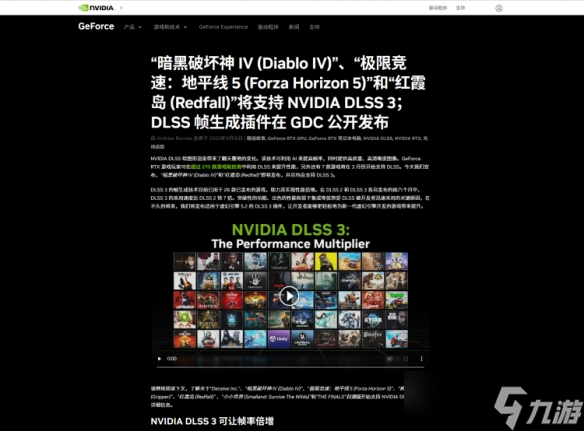The height and width of the screenshot is (431, 584).
Task: Click the article headline about Diablo IV and DLSS 3
Action: (x=288, y=93)
